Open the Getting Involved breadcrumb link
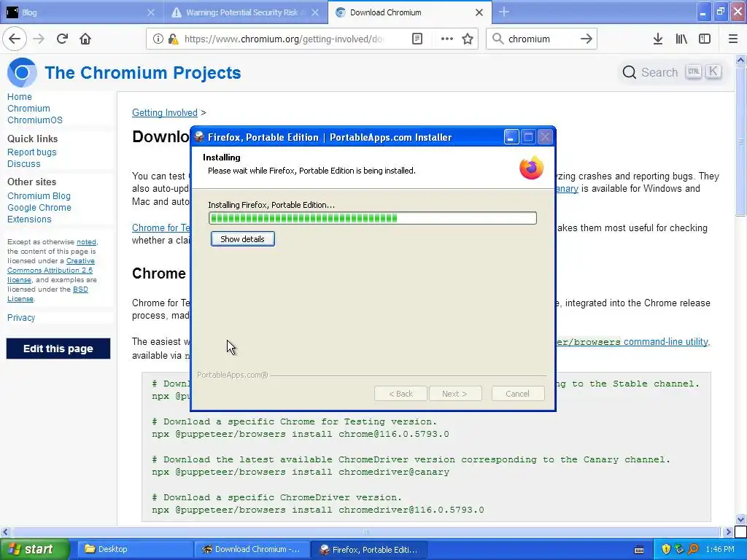 [164, 113]
